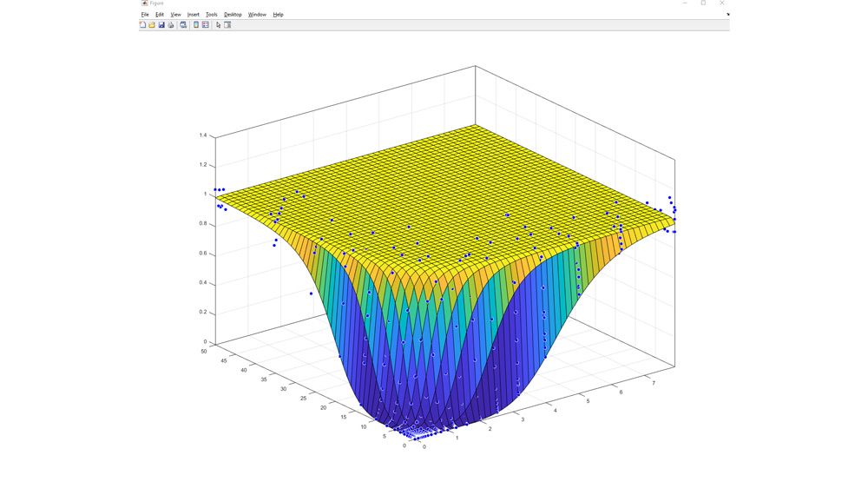Dock the figure using the corner arrow
Viewport: 868px width, 488px height.
pyautogui.click(x=727, y=15)
